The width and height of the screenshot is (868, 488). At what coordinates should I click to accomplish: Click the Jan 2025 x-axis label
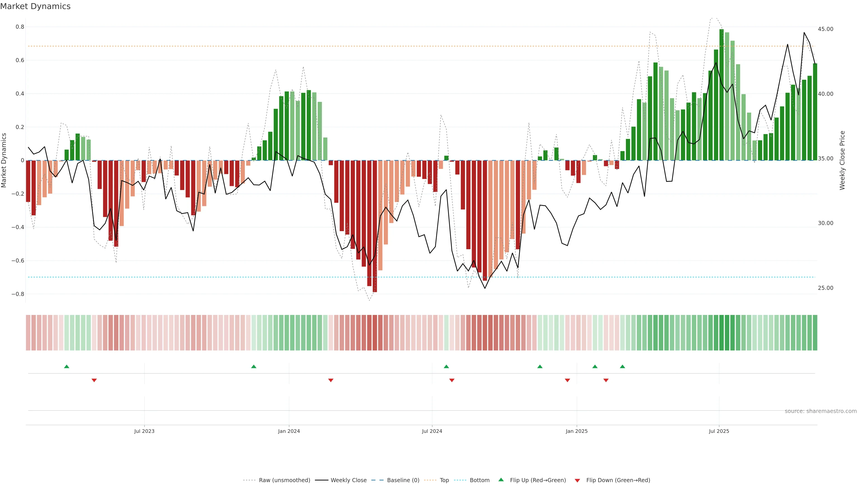(577, 431)
